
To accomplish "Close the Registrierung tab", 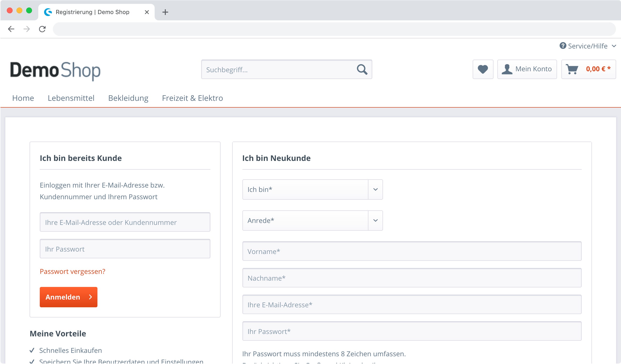I will point(147,12).
